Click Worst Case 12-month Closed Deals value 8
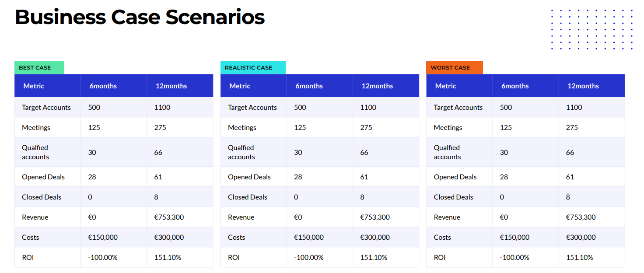 (568, 197)
